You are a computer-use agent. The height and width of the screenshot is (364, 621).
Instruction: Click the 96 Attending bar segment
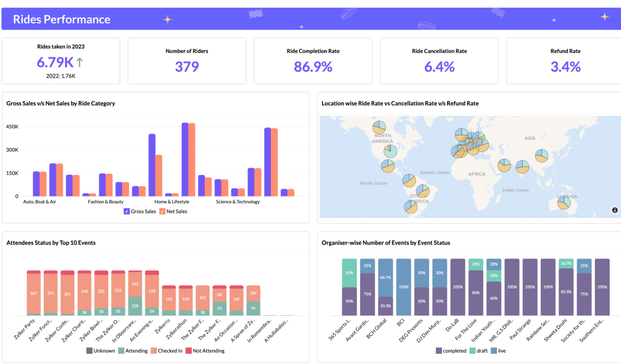click(x=253, y=308)
